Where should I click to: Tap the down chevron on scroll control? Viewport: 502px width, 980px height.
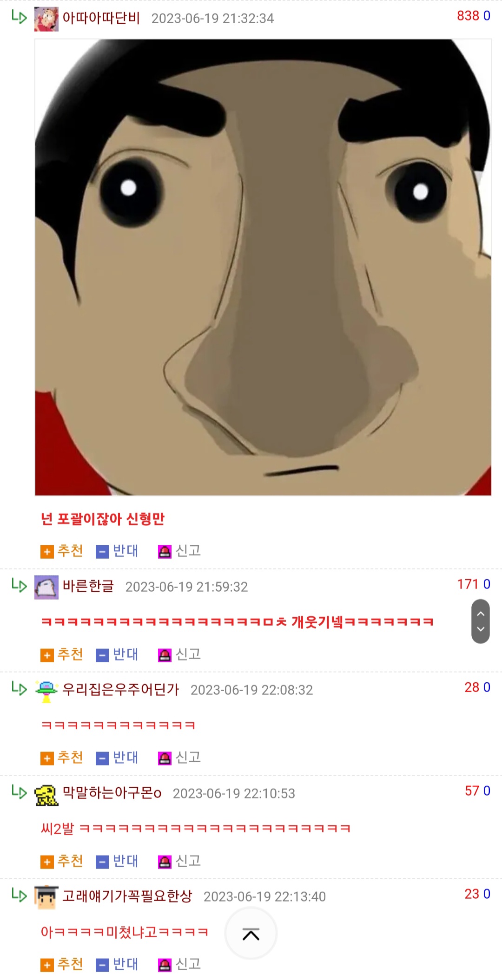481,629
